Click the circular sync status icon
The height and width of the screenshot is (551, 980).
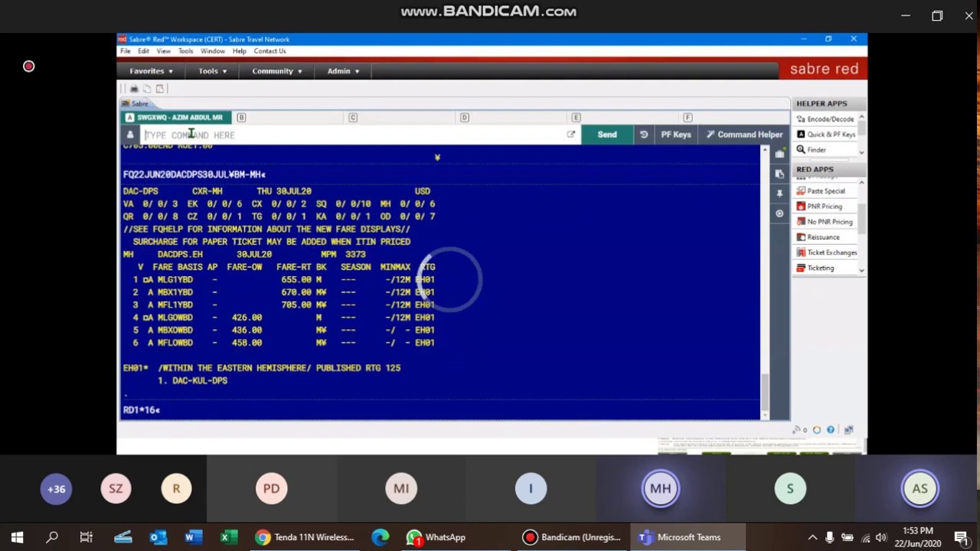[817, 430]
